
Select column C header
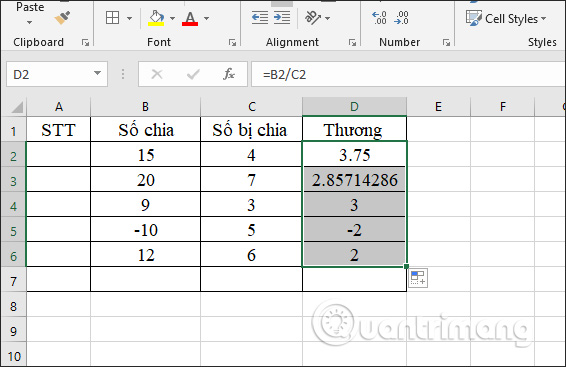(x=252, y=107)
